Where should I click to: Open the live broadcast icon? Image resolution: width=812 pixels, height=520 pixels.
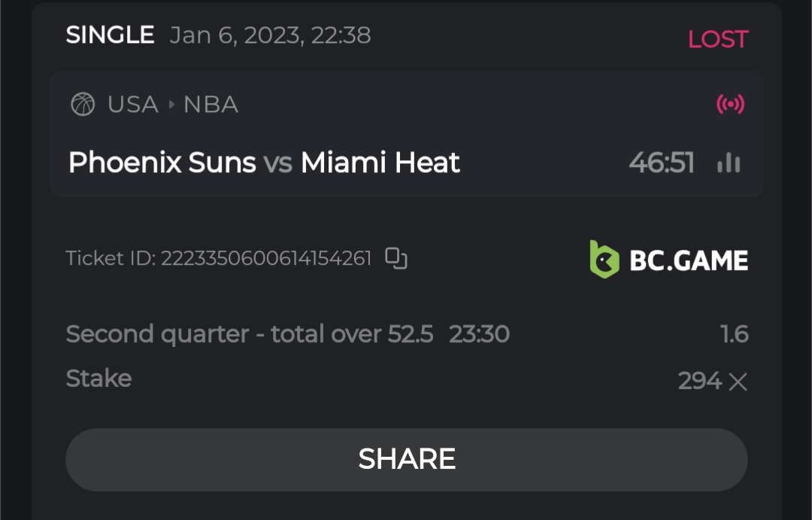730,104
